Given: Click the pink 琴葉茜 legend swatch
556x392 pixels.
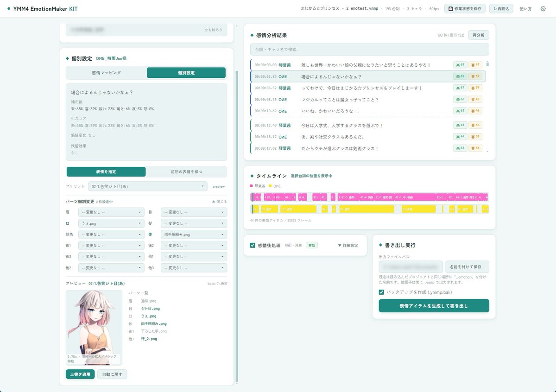Looking at the screenshot, I should click(x=252, y=186).
